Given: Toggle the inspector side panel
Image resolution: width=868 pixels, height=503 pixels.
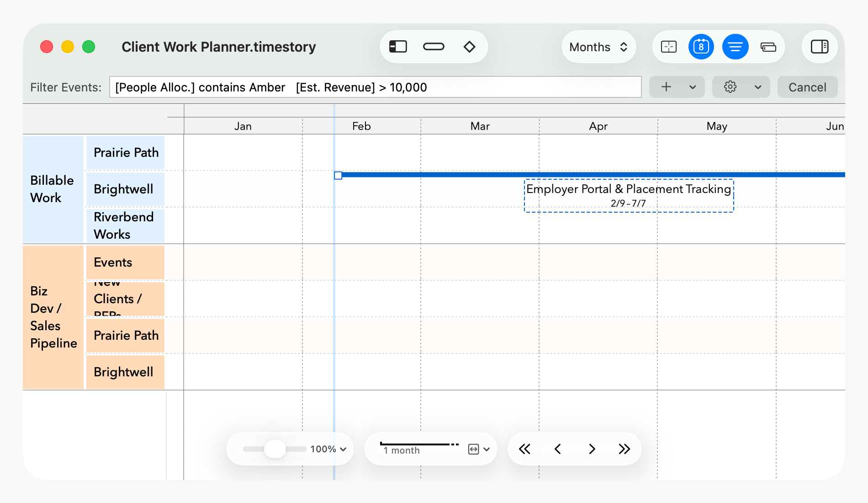Looking at the screenshot, I should pos(819,46).
